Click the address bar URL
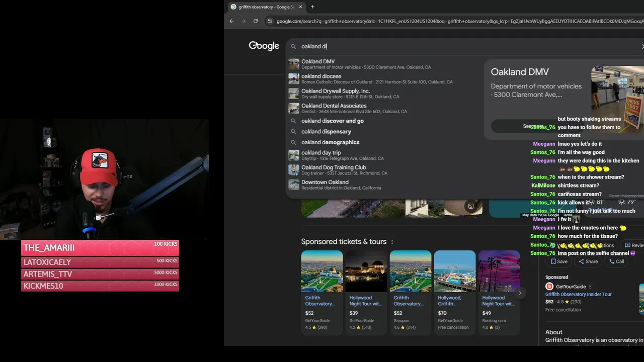 (x=459, y=21)
